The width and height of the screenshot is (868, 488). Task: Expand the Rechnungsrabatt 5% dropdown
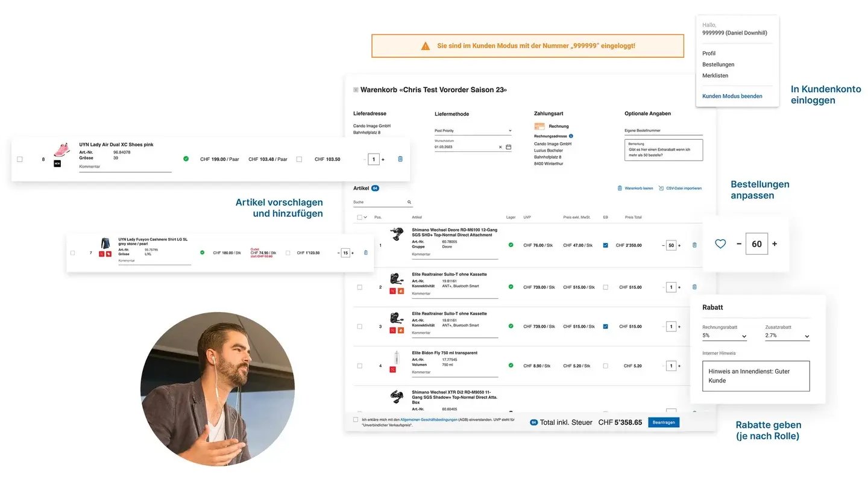[725, 336]
